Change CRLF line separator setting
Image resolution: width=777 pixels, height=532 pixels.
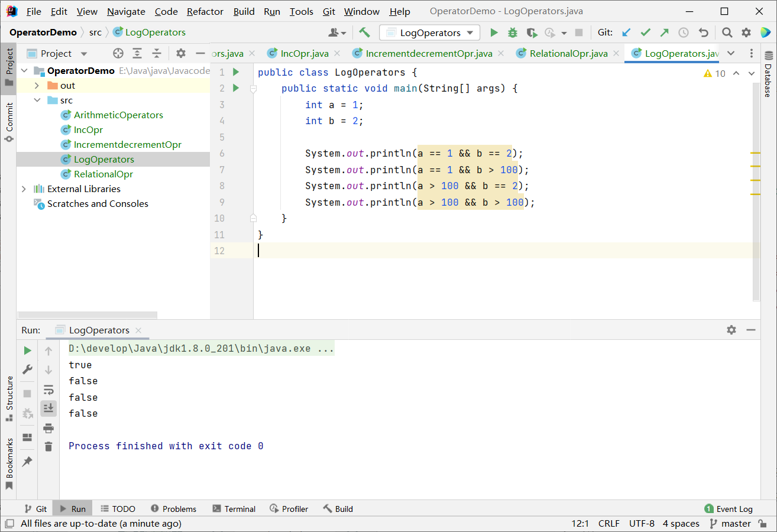609,523
